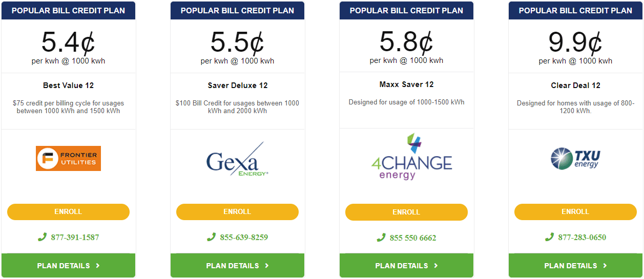Viewport: 644px width, 279px height.
Task: Open Plan Details chevron for TXU plan
Action: 605,266
